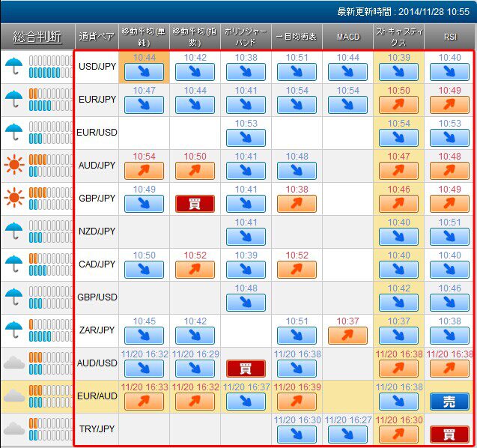Click CAD/JPY exponential moving average up arrow
The height and width of the screenshot is (448, 477).
pos(195,270)
